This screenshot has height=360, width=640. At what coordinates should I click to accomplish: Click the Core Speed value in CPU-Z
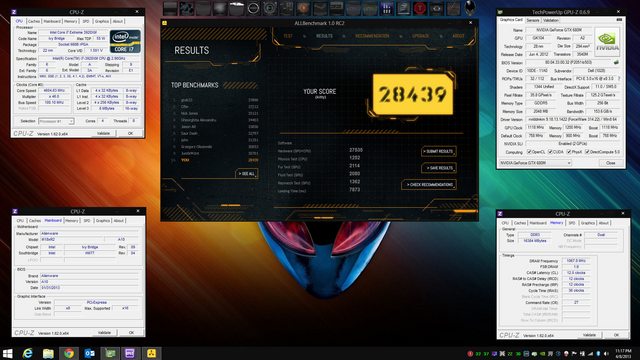pos(54,91)
